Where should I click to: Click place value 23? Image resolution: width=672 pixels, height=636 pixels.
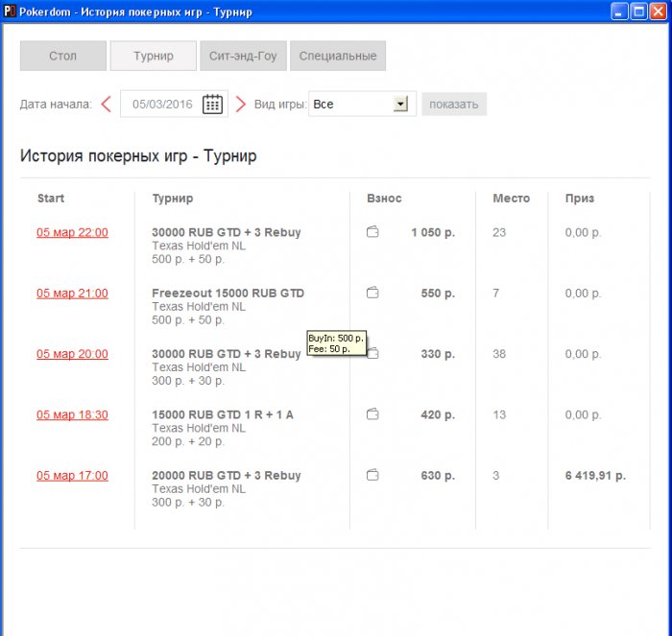499,232
